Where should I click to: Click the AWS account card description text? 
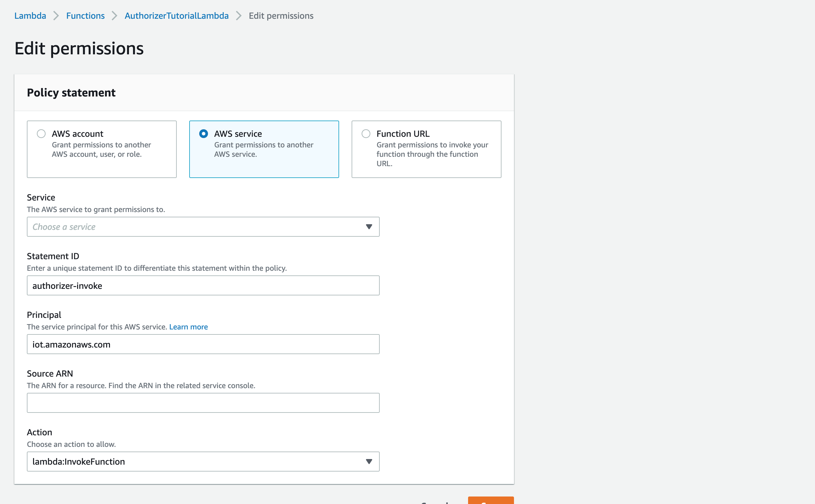pyautogui.click(x=101, y=149)
